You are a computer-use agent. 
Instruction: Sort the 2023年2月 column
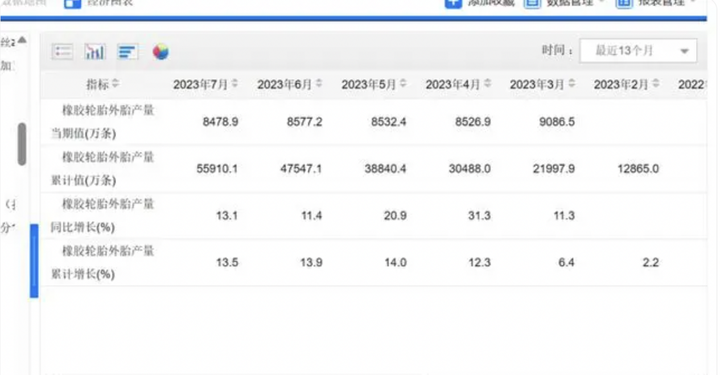pyautogui.click(x=656, y=84)
